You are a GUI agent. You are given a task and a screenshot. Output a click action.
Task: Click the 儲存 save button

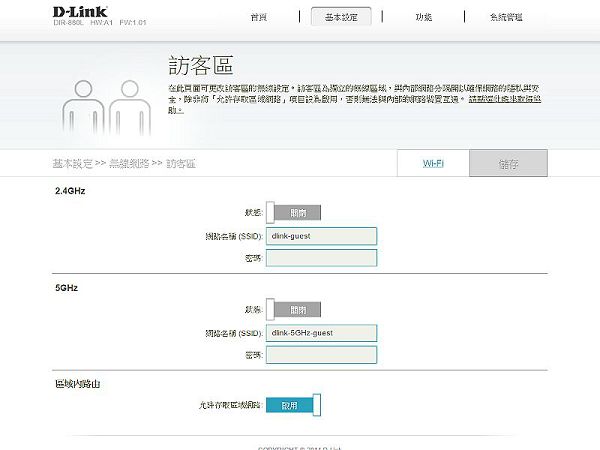tap(509, 163)
